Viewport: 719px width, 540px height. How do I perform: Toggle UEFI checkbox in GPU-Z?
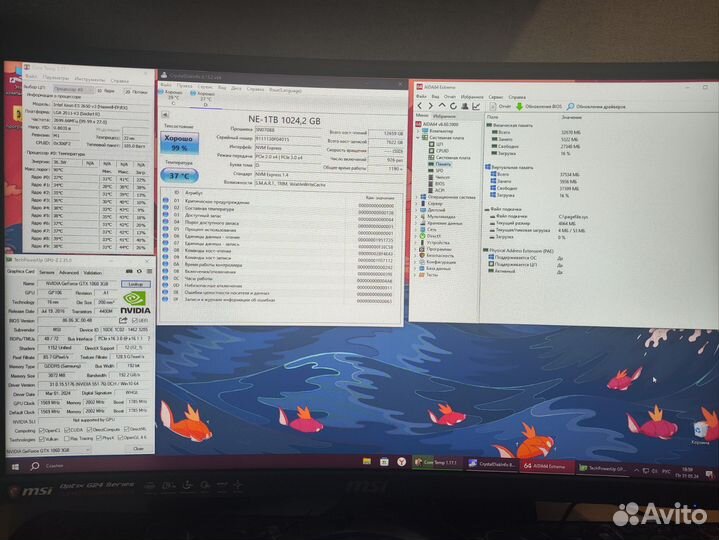point(134,320)
